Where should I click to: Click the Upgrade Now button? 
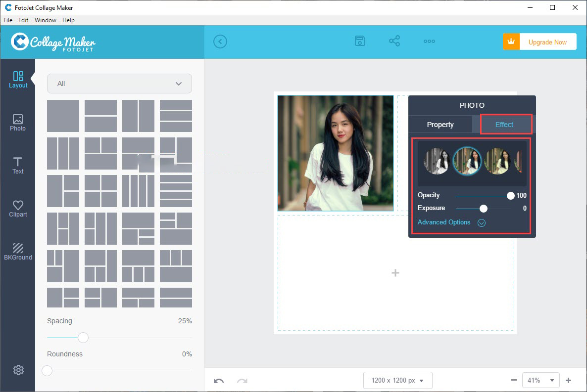pyautogui.click(x=539, y=42)
